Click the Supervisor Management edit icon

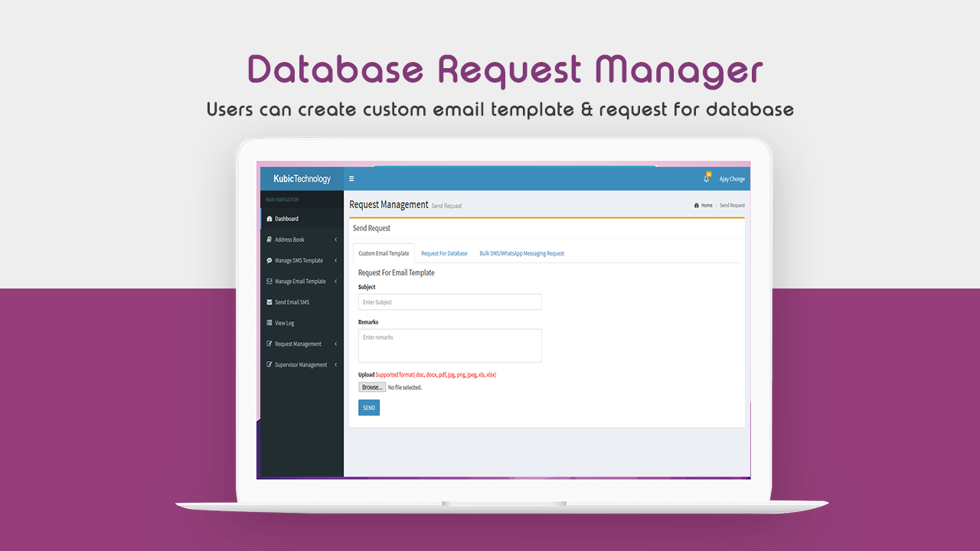point(269,365)
